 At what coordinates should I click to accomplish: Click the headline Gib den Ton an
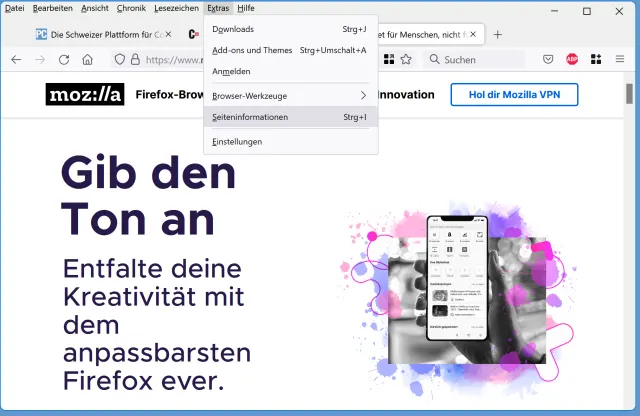(148, 196)
